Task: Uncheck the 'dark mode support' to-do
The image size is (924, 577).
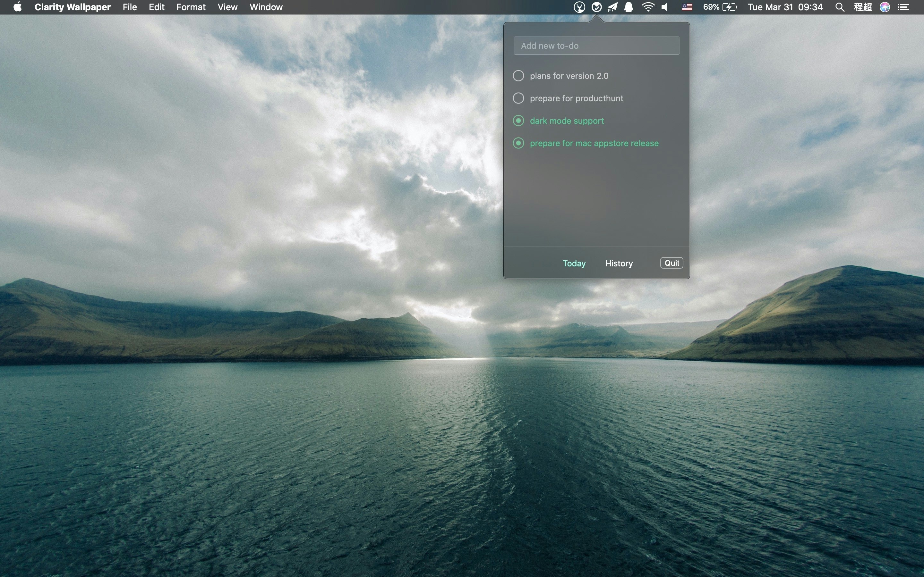Action: click(518, 121)
